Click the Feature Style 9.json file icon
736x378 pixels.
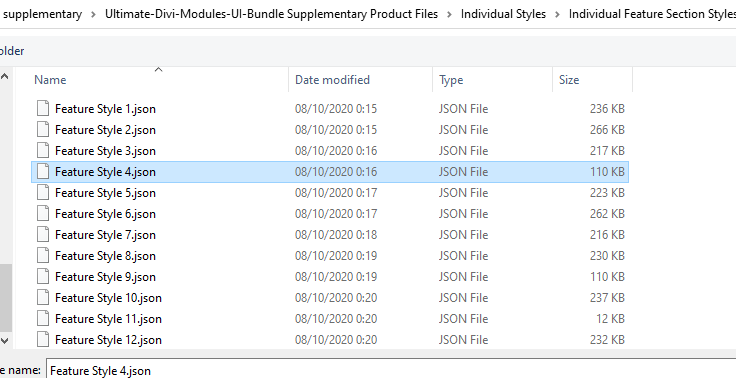[43, 277]
